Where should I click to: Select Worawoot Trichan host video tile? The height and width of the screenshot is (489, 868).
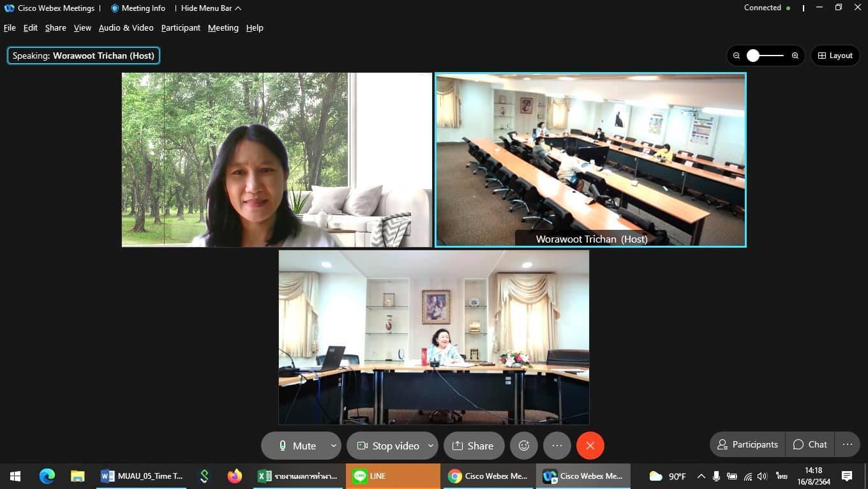590,160
